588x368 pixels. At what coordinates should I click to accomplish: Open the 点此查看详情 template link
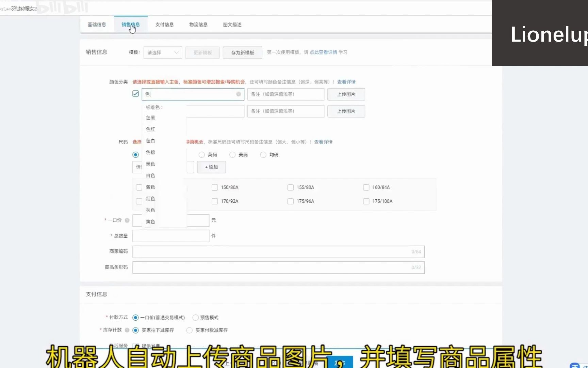point(323,52)
